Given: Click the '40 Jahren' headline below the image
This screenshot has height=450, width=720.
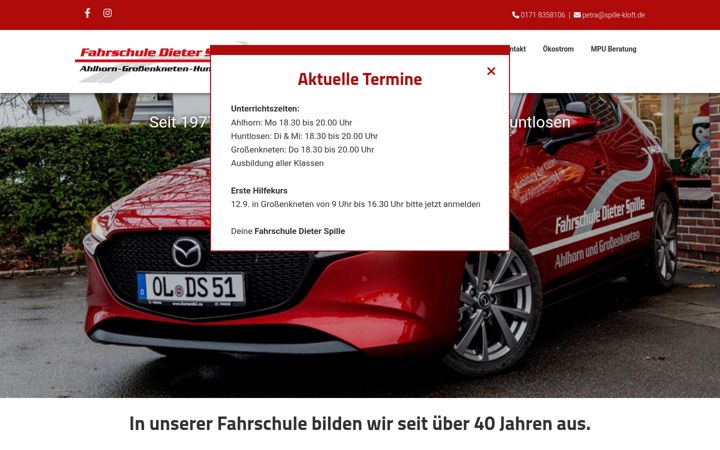Looking at the screenshot, I should (360, 423).
